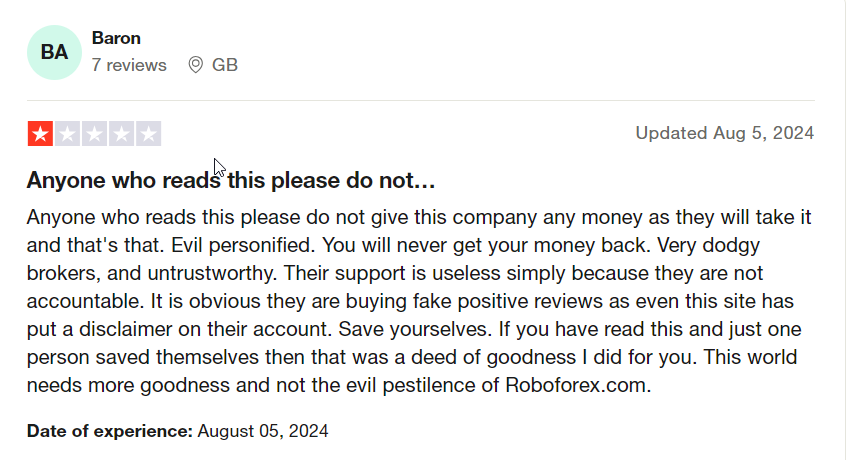This screenshot has width=846, height=460.
Task: Click the divider line below reviewer info
Action: coord(421,100)
